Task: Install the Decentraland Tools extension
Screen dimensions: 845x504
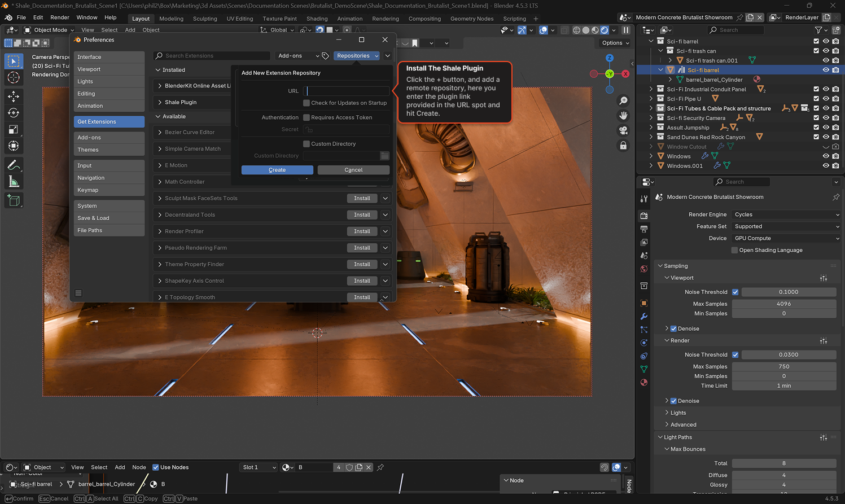Action: (362, 215)
